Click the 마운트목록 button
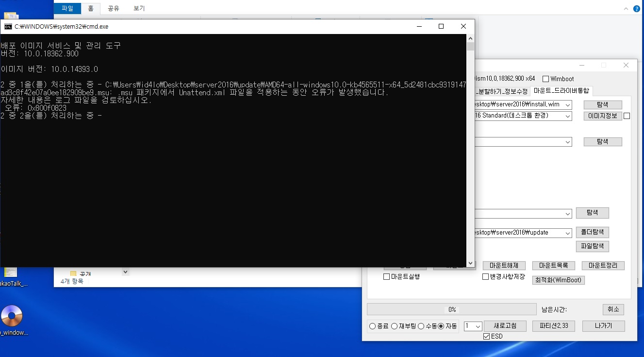Image resolution: width=644 pixels, height=357 pixels. [x=554, y=266]
